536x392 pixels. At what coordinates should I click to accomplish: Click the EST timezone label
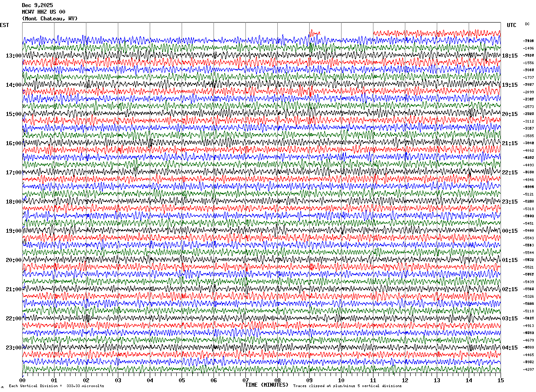point(4,25)
